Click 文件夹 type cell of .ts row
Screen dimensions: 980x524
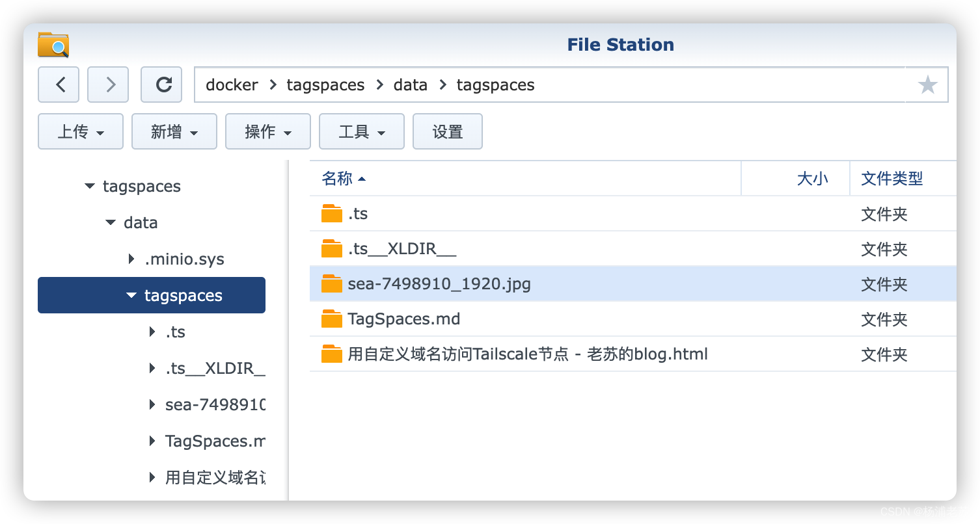pos(884,214)
